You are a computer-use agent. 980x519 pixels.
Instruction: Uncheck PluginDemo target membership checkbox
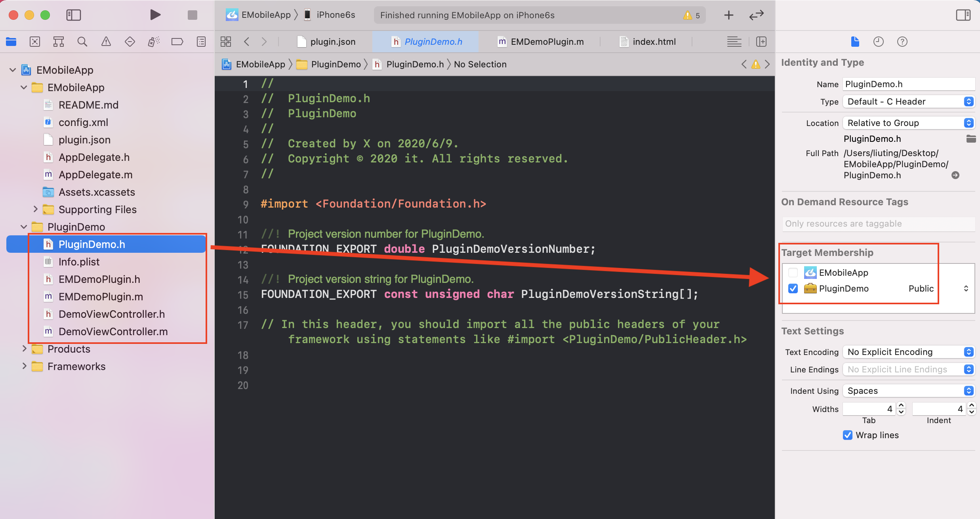(793, 288)
